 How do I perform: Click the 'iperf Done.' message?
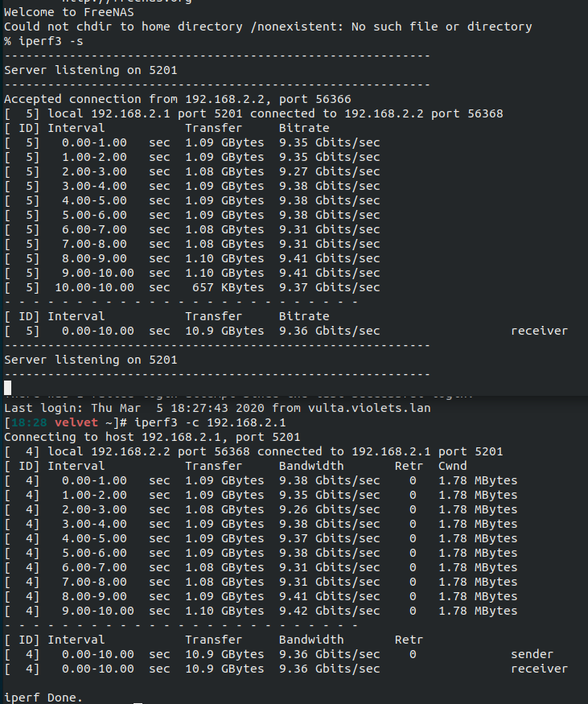tap(43, 698)
